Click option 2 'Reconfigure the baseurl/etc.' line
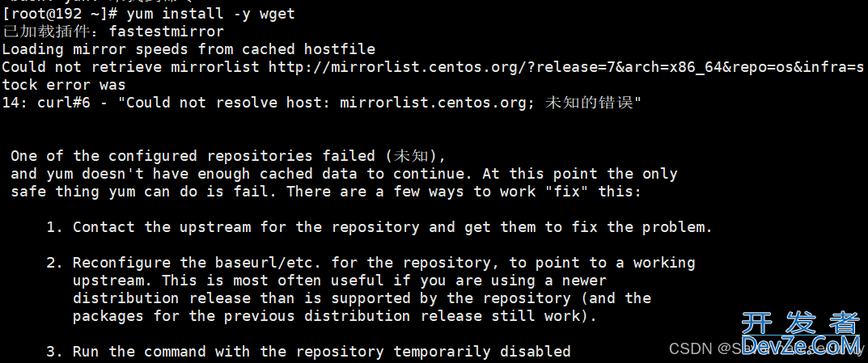 click(x=370, y=262)
